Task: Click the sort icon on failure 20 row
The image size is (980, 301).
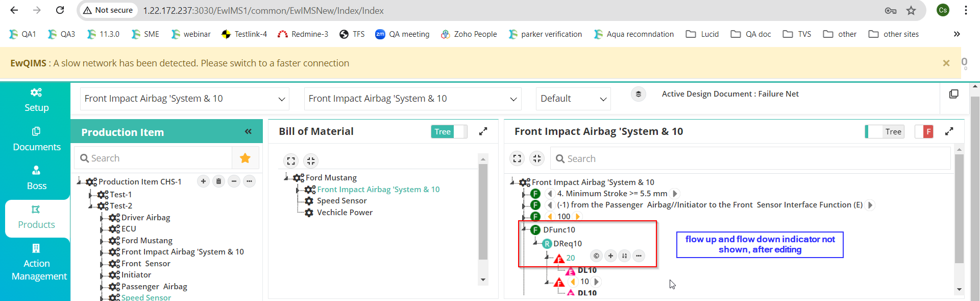Action: pos(625,256)
